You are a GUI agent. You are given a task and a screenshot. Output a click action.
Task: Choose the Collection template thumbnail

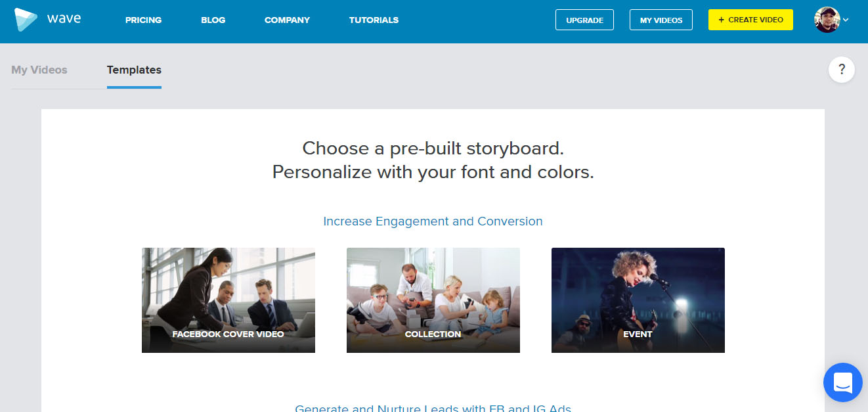[x=433, y=300]
